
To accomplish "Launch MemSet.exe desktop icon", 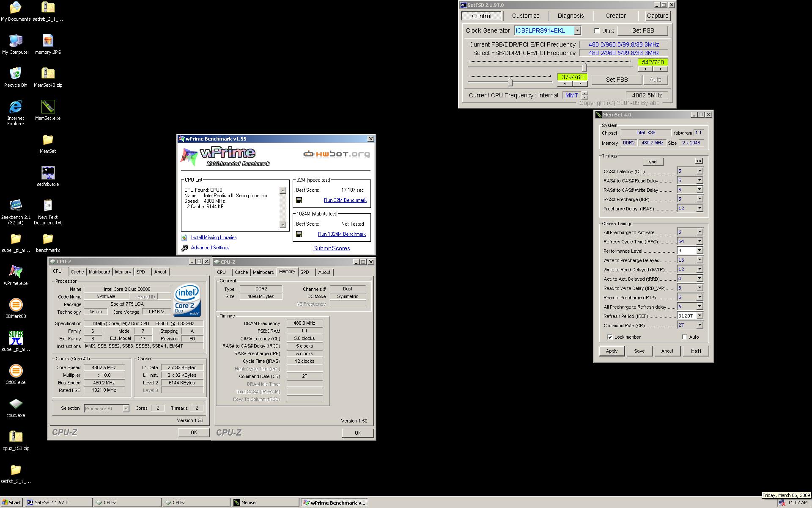I will pos(48,110).
